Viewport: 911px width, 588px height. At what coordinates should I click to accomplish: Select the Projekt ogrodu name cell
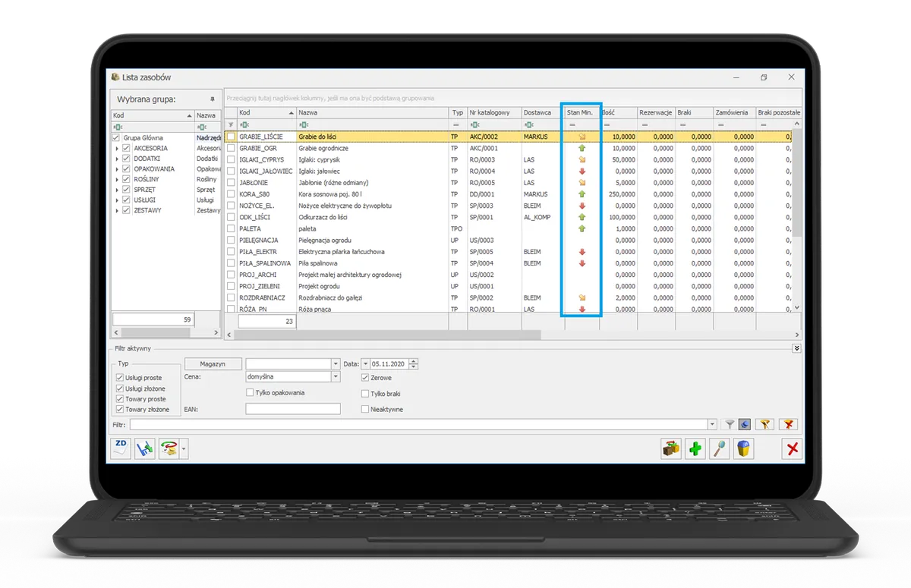(x=372, y=286)
